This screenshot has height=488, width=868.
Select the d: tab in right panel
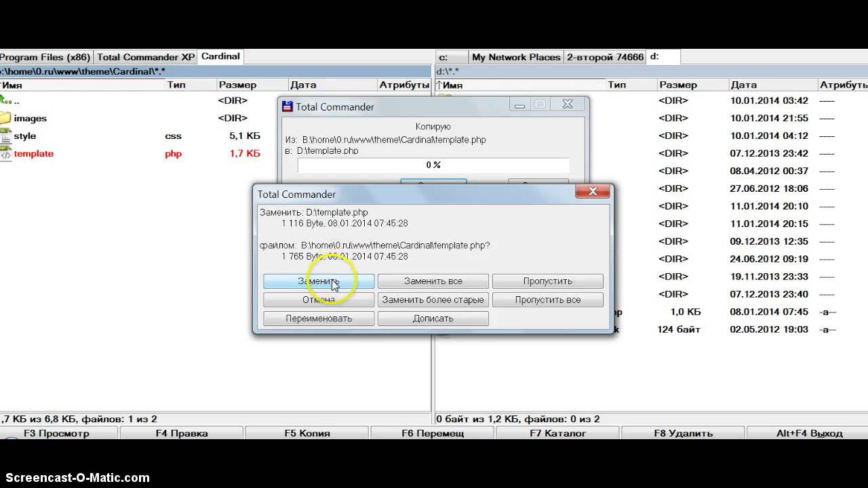pos(663,56)
